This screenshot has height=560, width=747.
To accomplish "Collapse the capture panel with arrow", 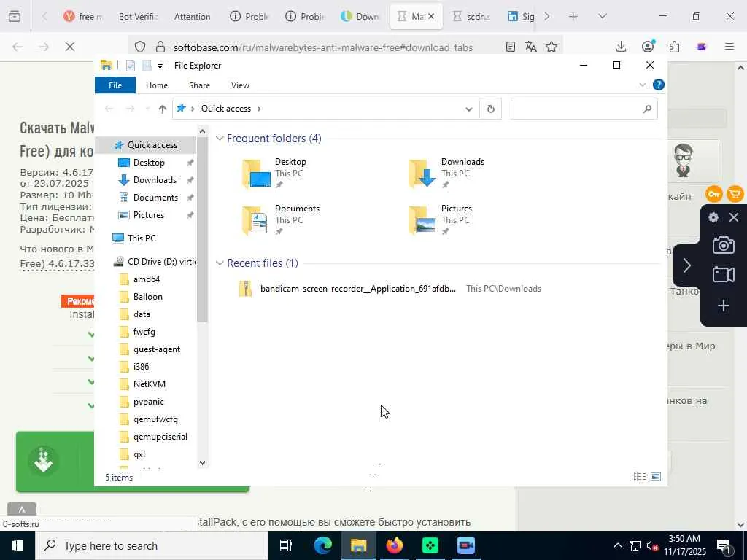I will [x=686, y=265].
